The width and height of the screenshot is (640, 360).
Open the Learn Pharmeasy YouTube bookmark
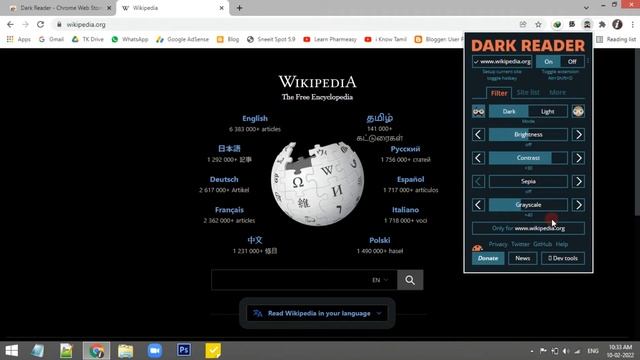pos(330,39)
